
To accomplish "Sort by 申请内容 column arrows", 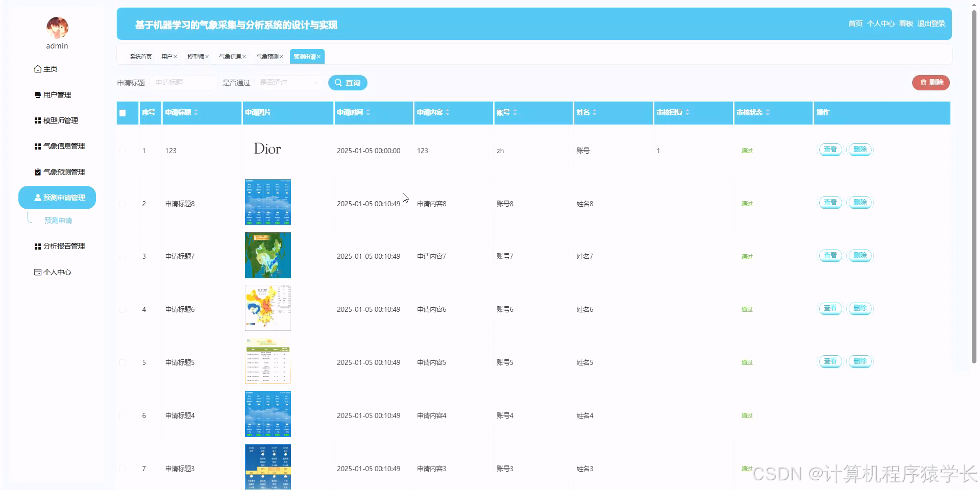I will 448,112.
